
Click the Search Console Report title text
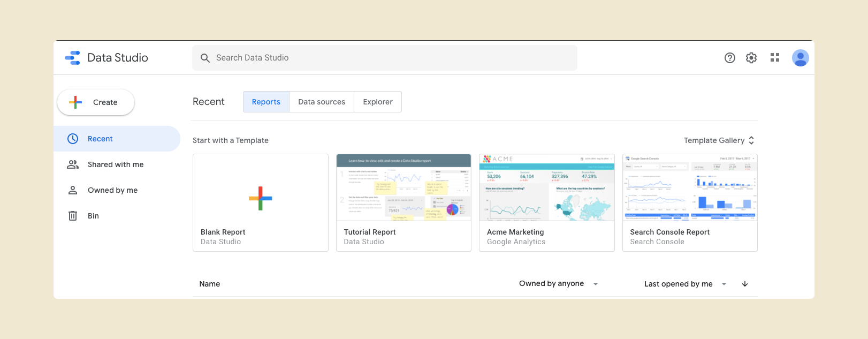[669, 232]
